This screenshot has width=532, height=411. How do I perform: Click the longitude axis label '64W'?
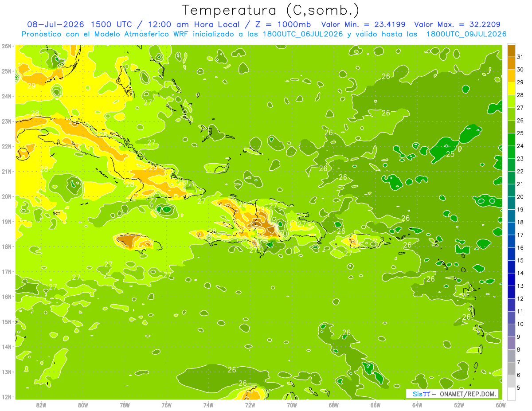tap(417, 405)
